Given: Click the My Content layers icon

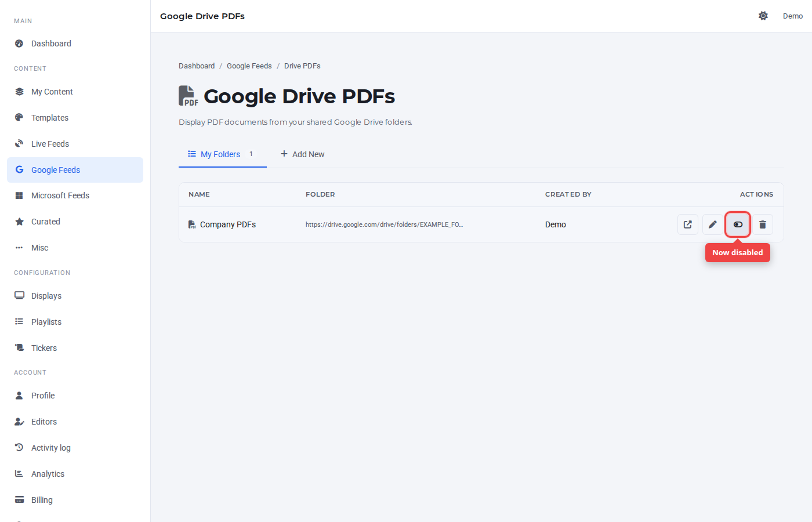Looking at the screenshot, I should pos(19,92).
